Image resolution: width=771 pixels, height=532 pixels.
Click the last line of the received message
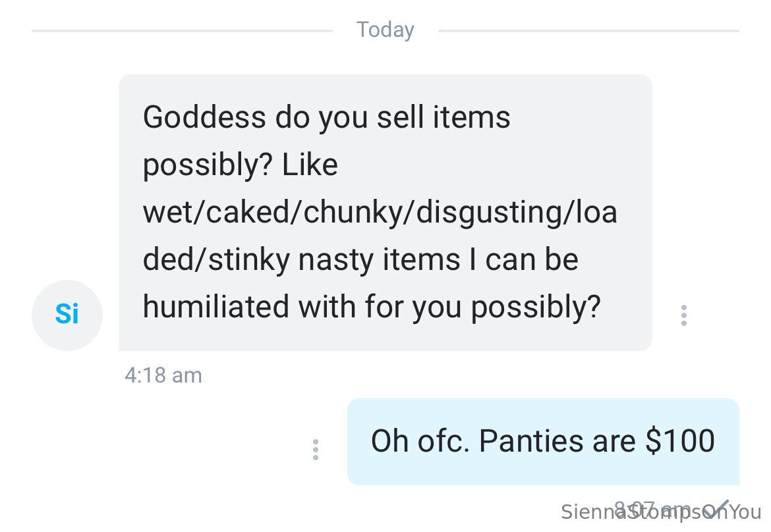(372, 307)
